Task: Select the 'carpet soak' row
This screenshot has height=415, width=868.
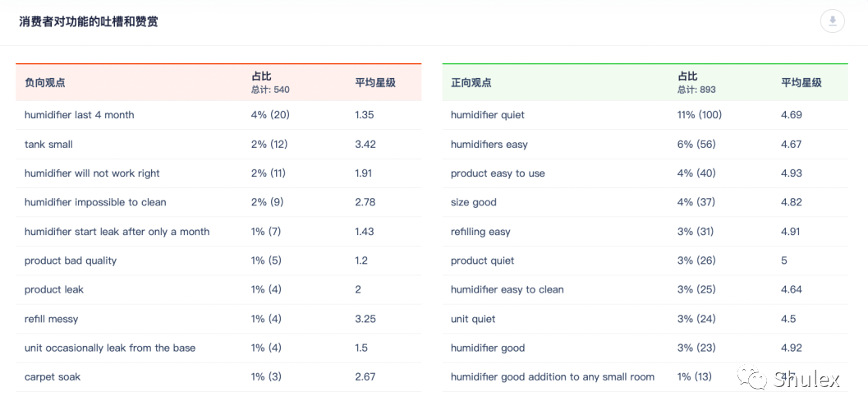Action: click(218, 377)
